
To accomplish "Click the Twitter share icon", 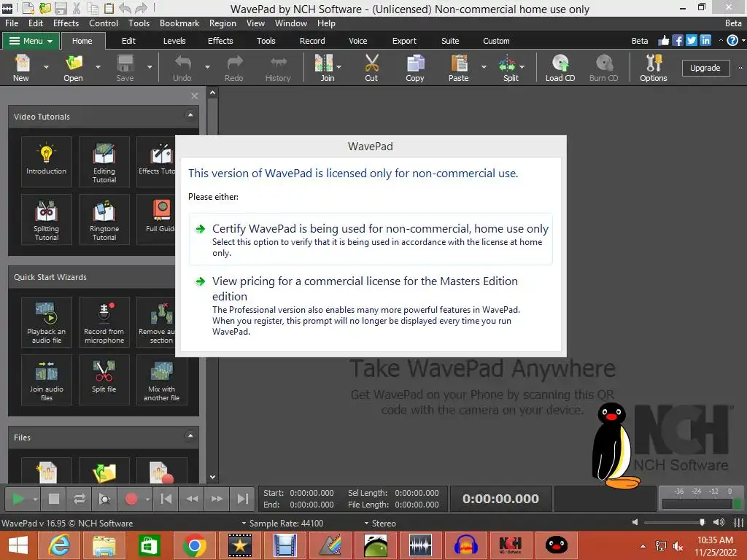I will [x=692, y=41].
